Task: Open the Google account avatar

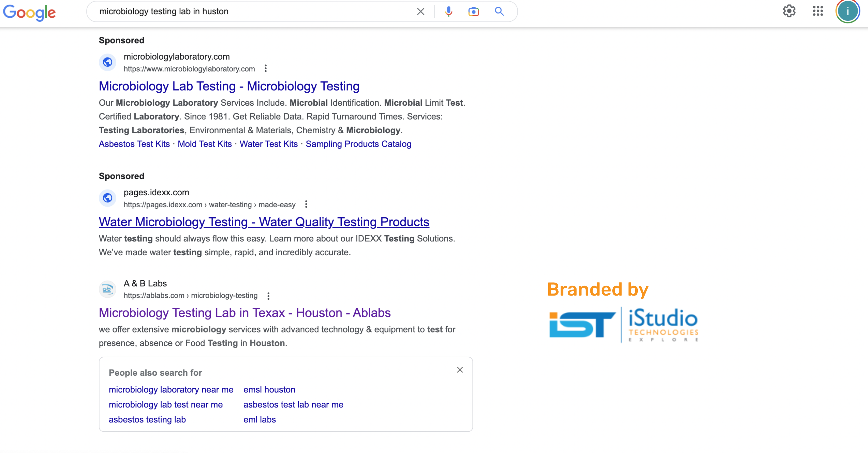Action: click(848, 11)
